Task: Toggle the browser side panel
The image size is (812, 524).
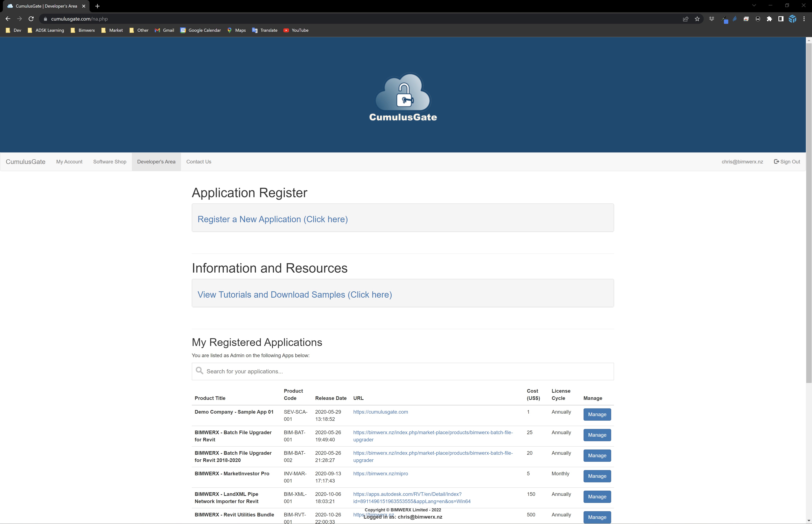Action: click(781, 19)
